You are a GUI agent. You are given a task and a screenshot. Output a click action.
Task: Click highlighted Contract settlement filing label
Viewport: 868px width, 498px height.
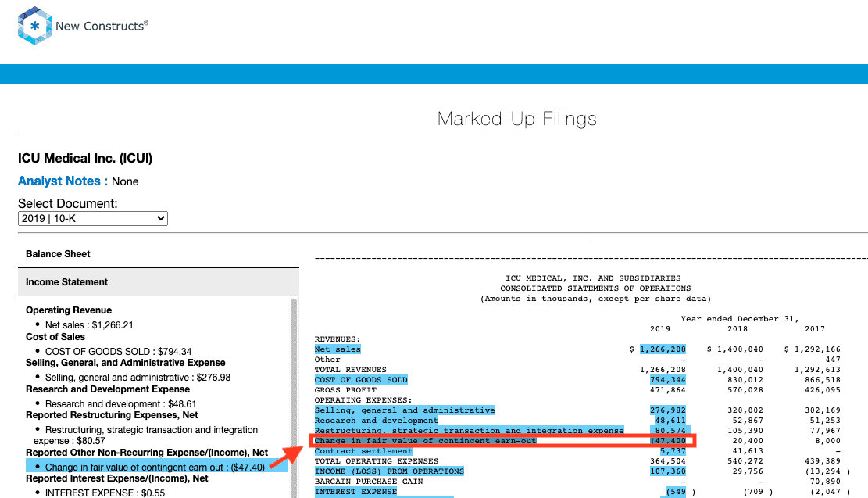click(363, 451)
